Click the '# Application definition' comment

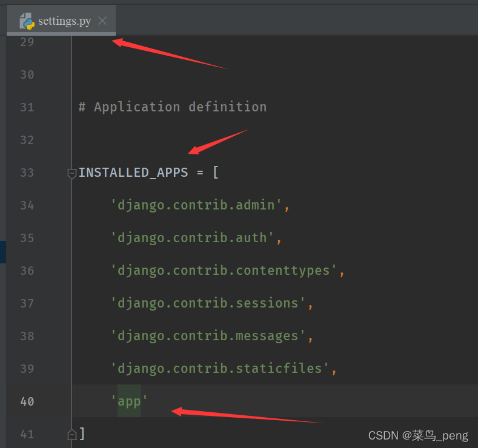click(173, 107)
